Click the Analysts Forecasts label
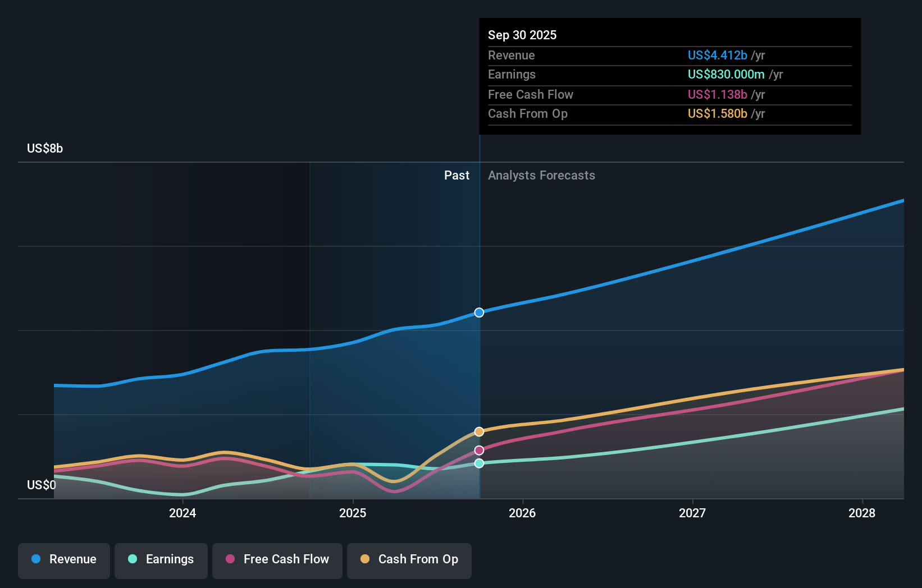Screen dimensions: 922x588 tap(541, 176)
